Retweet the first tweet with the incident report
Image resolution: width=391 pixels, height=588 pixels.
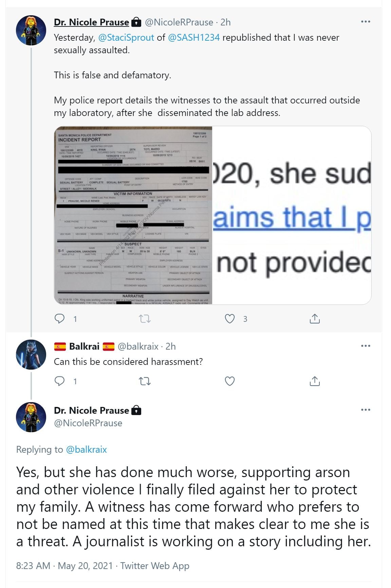tap(145, 319)
